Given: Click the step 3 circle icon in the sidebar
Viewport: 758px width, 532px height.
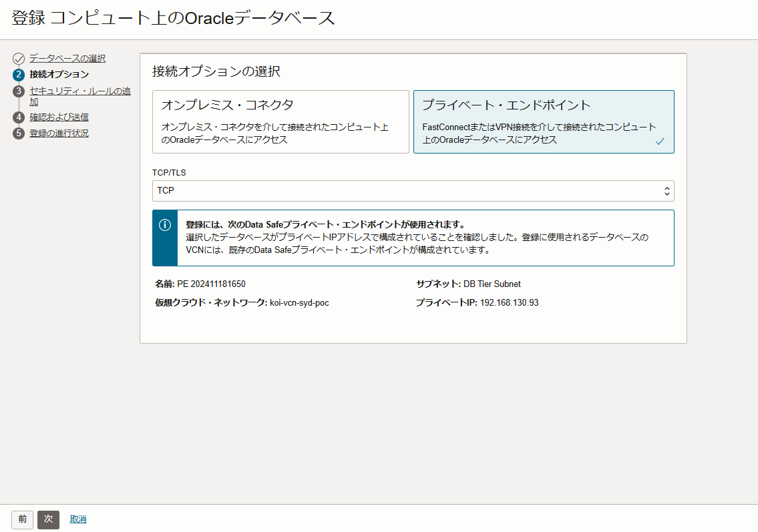Looking at the screenshot, I should [19, 91].
